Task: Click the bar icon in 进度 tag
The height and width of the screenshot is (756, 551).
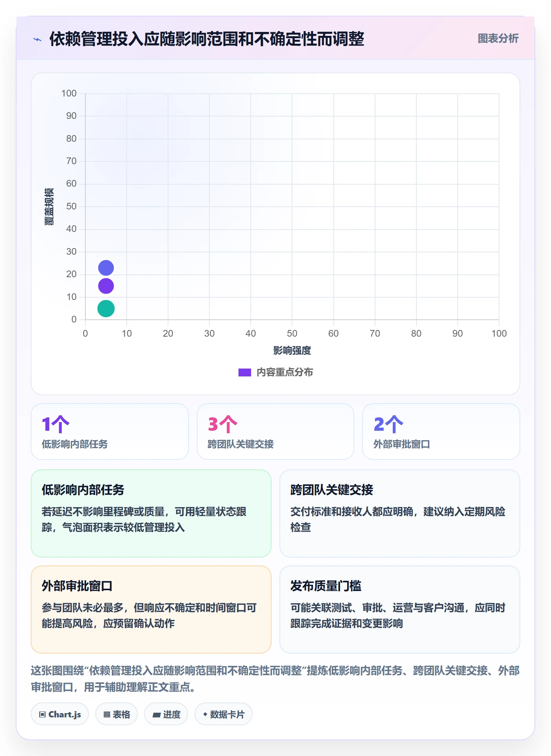Action: coord(156,715)
